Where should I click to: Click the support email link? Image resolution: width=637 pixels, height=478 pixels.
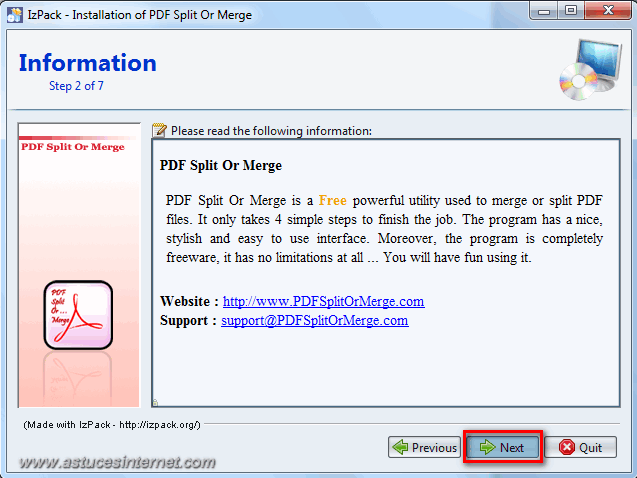(315, 320)
